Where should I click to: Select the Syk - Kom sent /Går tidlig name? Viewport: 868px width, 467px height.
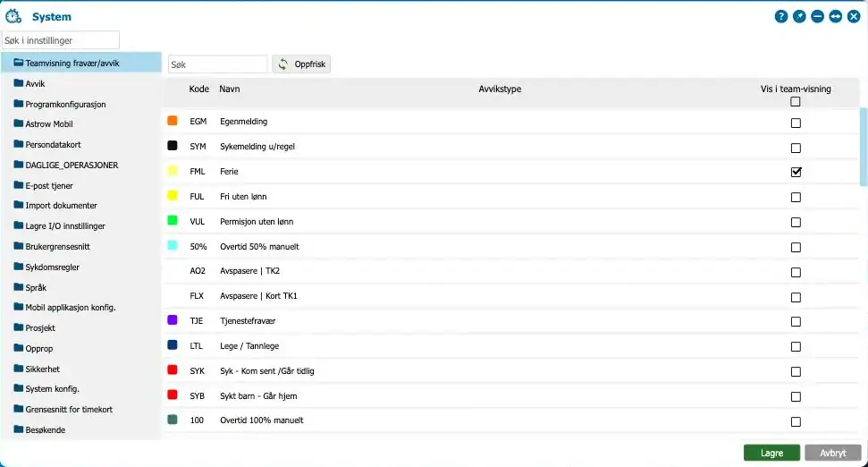click(x=266, y=370)
